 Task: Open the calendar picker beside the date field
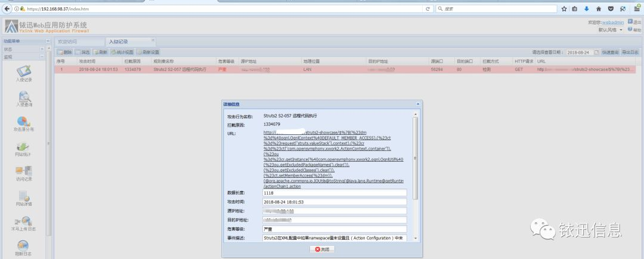tap(597, 52)
